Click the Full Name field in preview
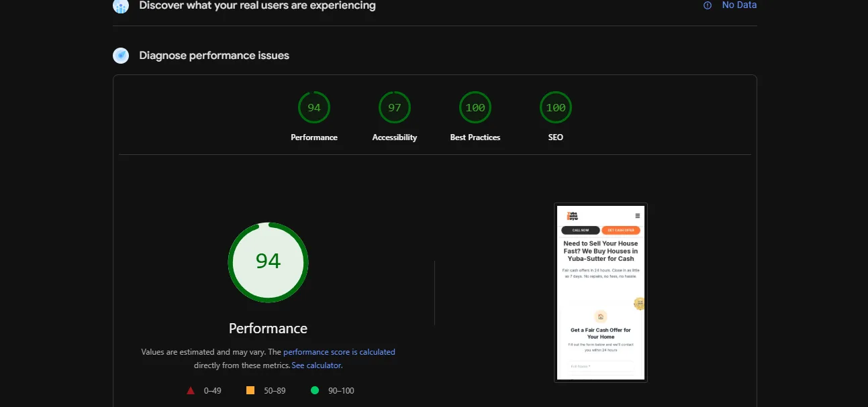This screenshot has height=407, width=868. coord(600,366)
